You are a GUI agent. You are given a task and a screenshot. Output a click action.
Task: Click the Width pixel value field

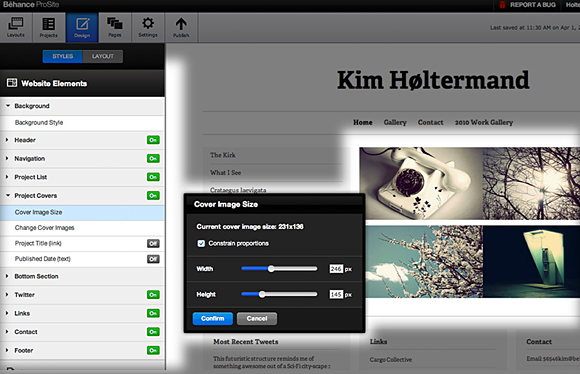(x=336, y=269)
